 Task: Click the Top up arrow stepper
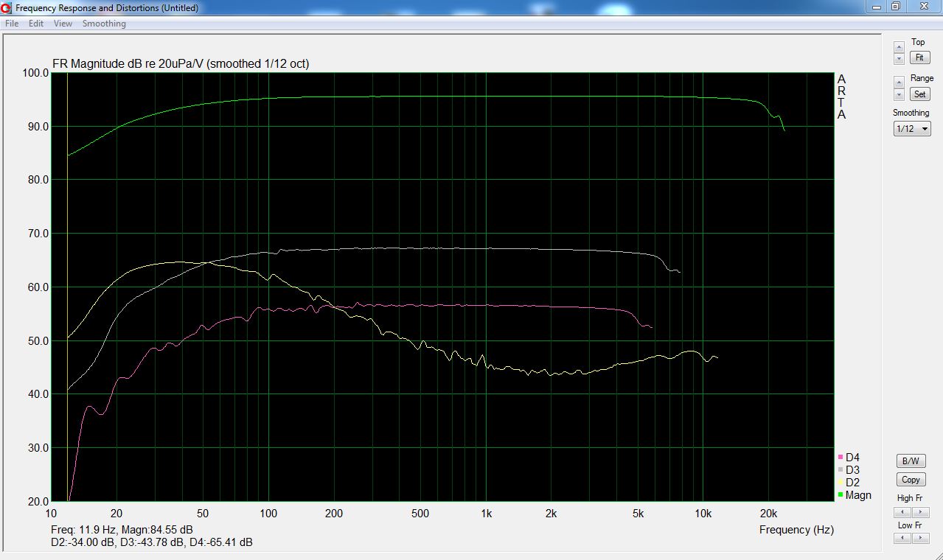click(x=899, y=47)
